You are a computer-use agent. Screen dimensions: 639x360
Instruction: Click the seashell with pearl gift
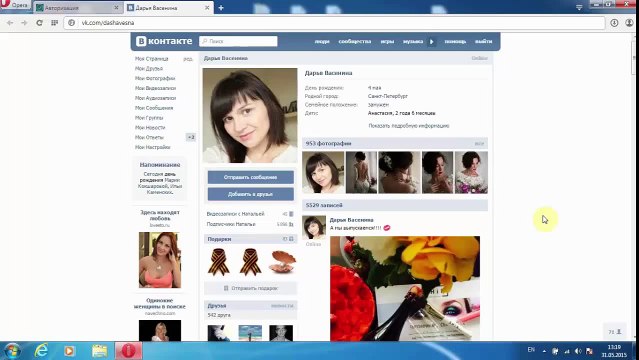(282, 262)
